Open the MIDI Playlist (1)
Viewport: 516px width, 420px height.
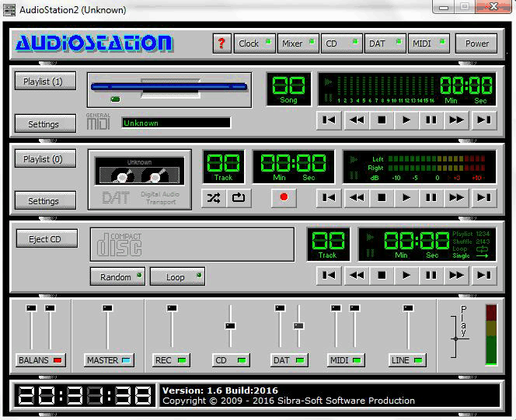pyautogui.click(x=44, y=82)
